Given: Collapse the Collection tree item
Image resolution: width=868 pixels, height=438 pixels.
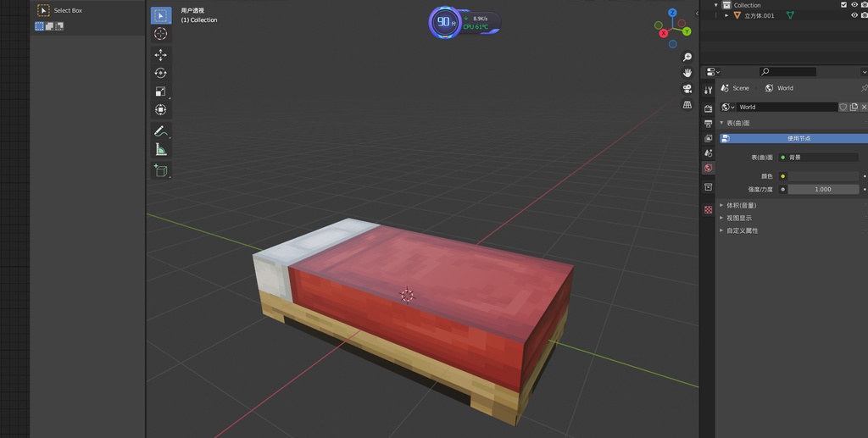Looking at the screenshot, I should [715, 5].
